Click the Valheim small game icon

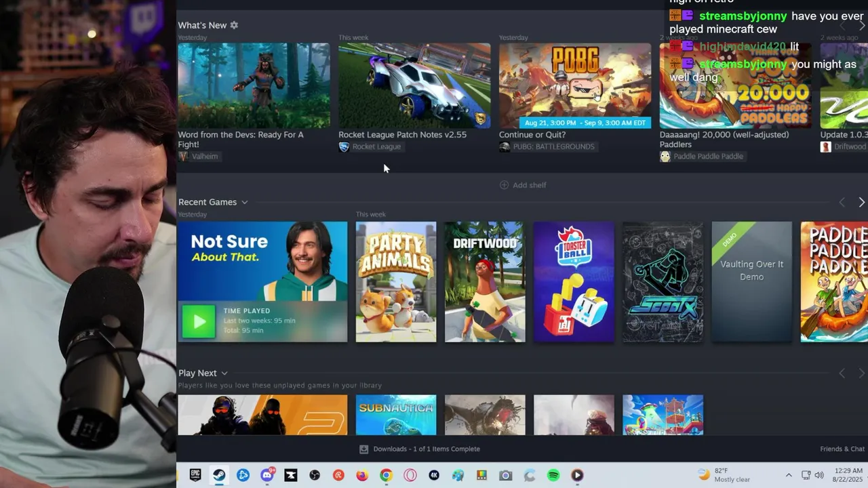[183, 157]
